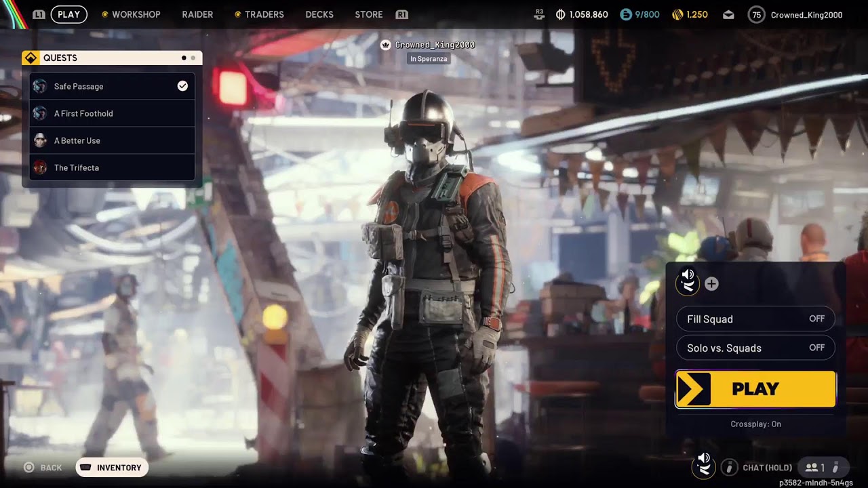Click the L1 bumper icon
This screenshot has height=488, width=868.
point(39,14)
